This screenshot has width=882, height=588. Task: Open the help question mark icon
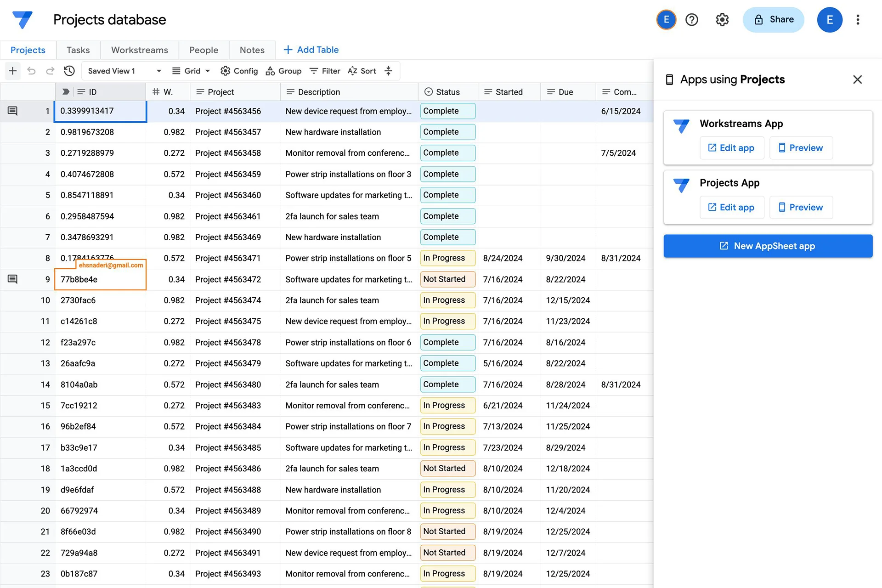691,20
